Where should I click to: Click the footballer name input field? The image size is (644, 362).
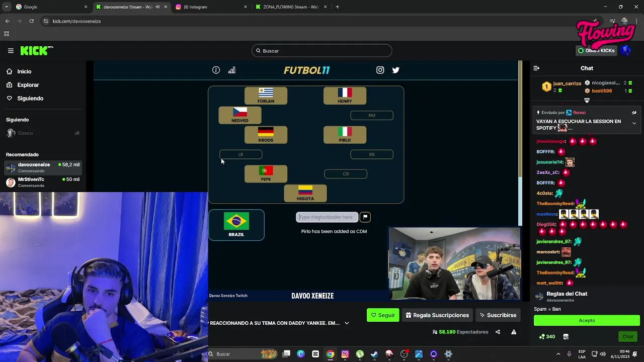coord(327,217)
